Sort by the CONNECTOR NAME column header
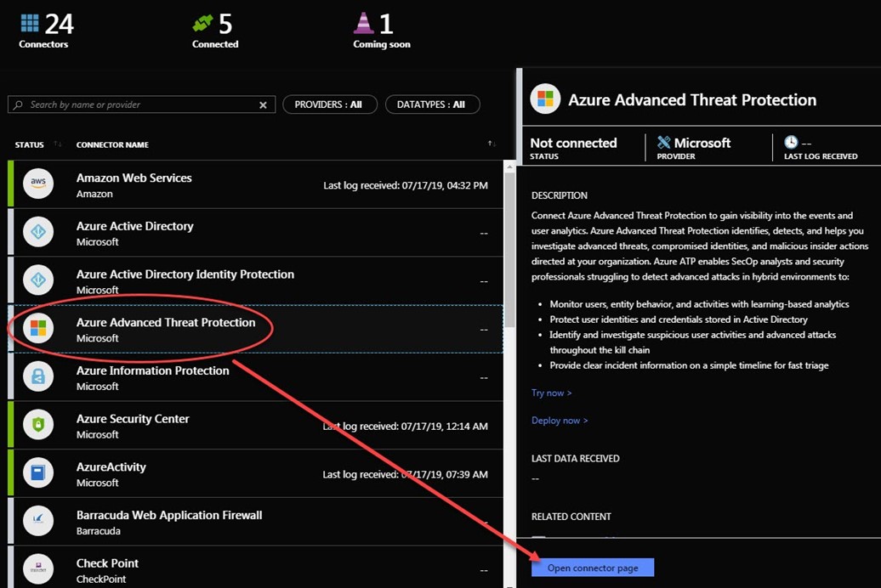 coord(112,144)
